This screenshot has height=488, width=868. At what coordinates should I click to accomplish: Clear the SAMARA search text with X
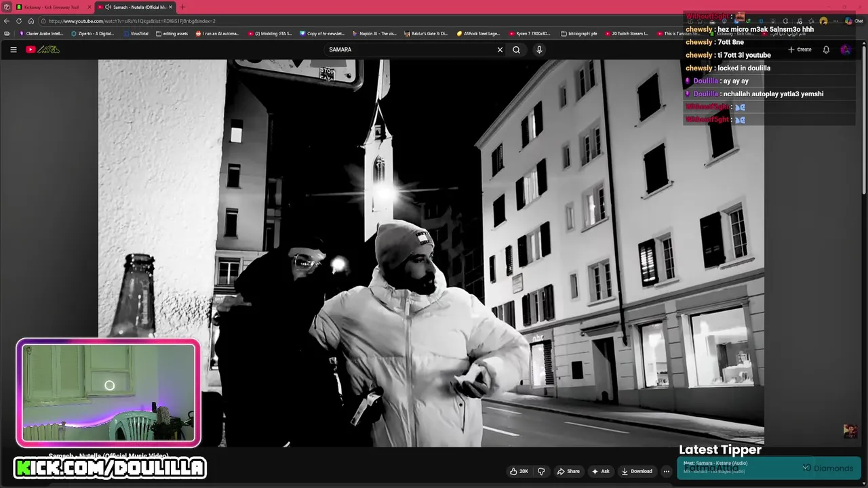click(x=500, y=49)
